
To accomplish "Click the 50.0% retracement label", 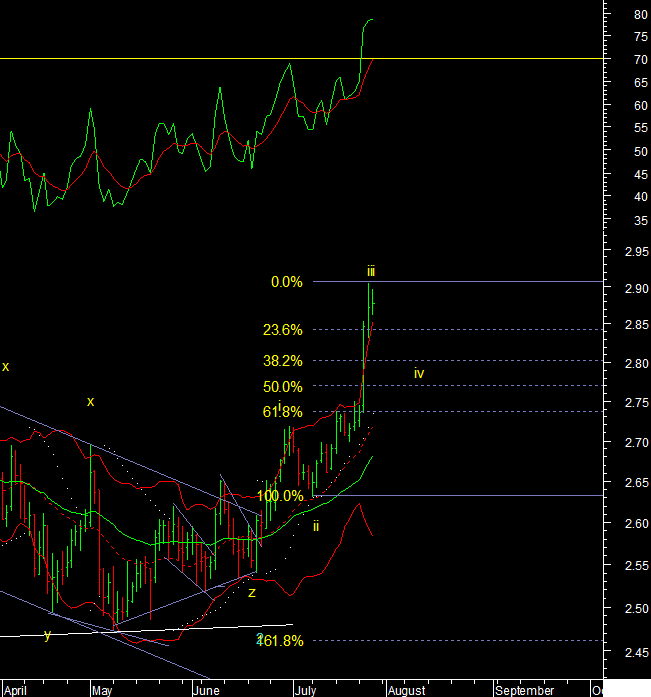I will pyautogui.click(x=283, y=387).
